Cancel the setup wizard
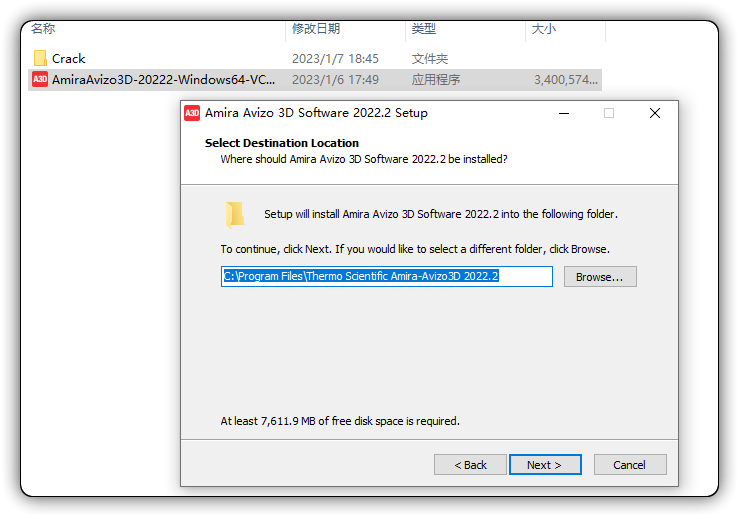Viewport: 739px width, 517px height. (630, 465)
